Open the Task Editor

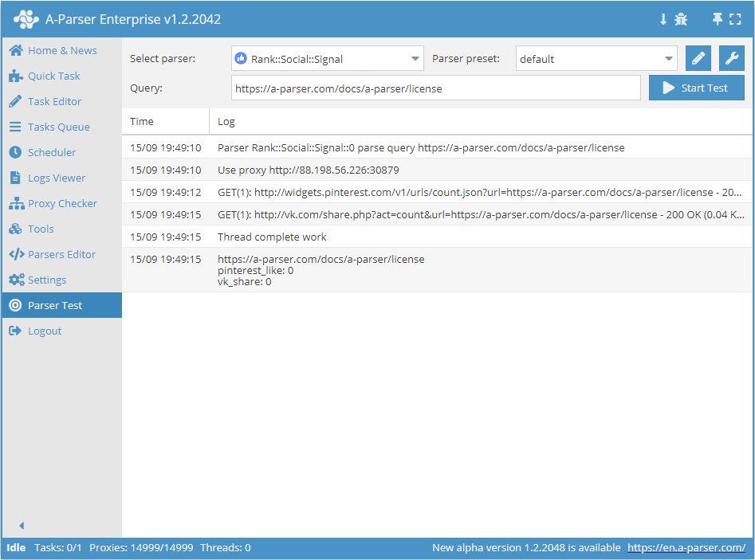[x=54, y=101]
